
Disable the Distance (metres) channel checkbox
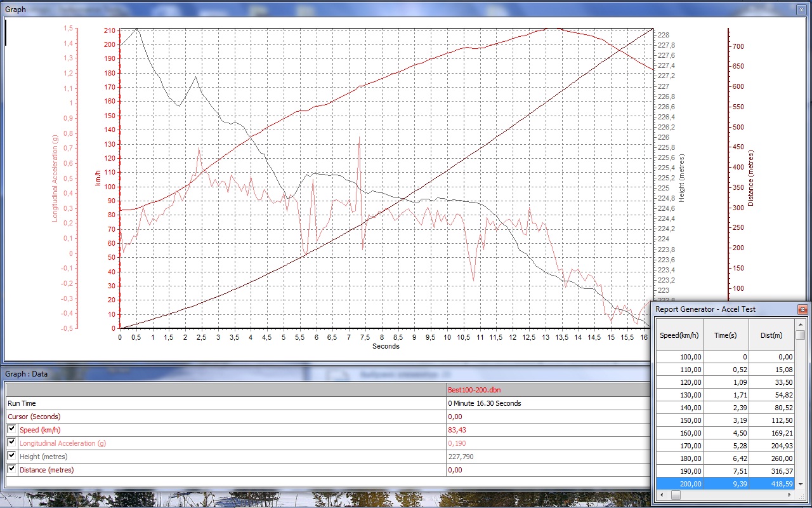(11, 469)
